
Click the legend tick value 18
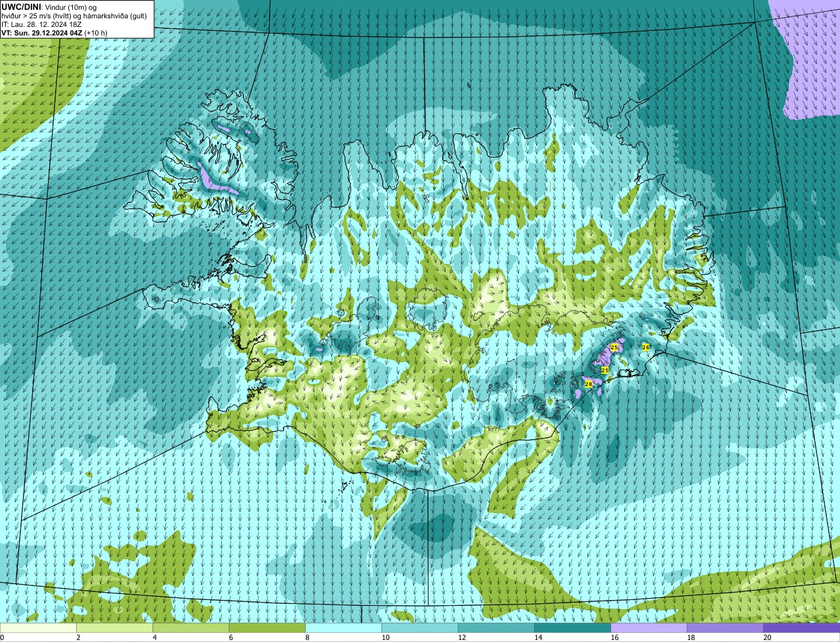pos(690,637)
